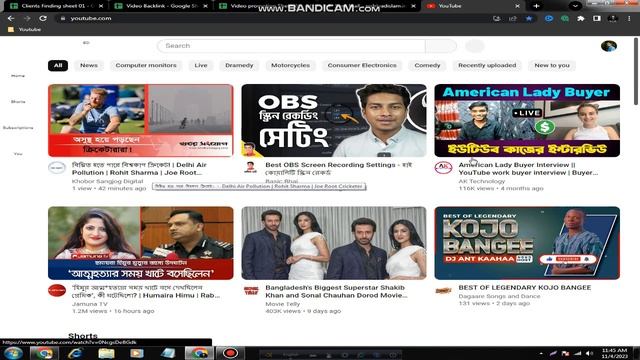The width and height of the screenshot is (640, 360).
Task: Open the AK Technology channel name
Action: (482, 181)
